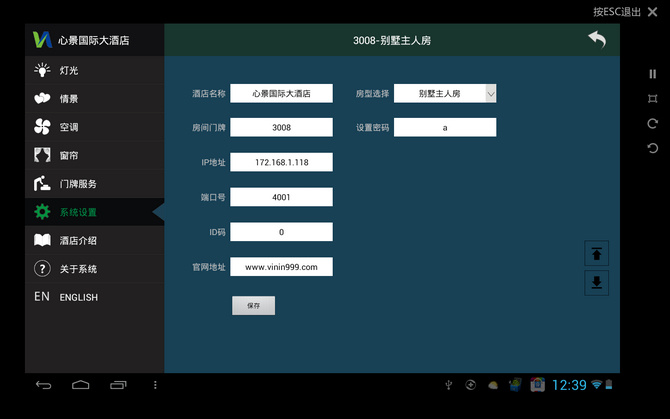Click the hotel logo at top left

(x=42, y=40)
